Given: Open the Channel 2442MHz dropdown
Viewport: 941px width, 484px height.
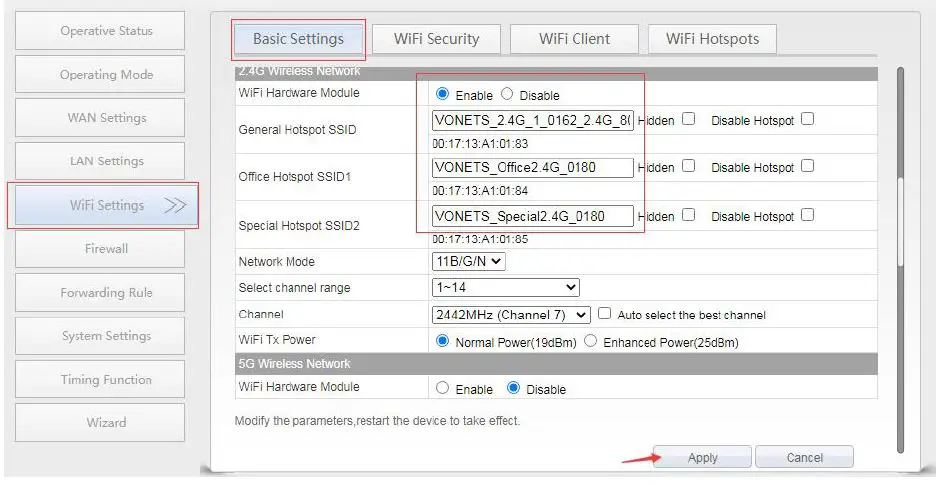Looking at the screenshot, I should (511, 315).
